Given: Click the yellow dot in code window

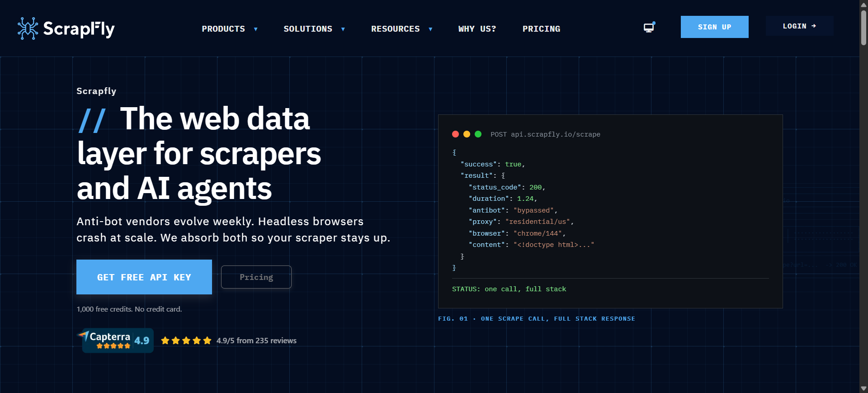Looking at the screenshot, I should click(467, 134).
